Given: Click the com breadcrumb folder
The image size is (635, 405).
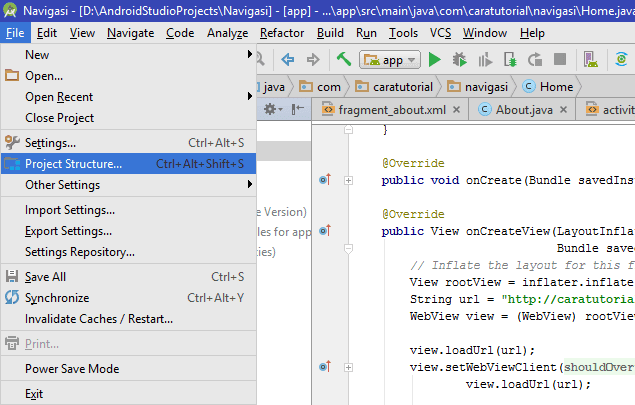Looking at the screenshot, I should [320, 87].
